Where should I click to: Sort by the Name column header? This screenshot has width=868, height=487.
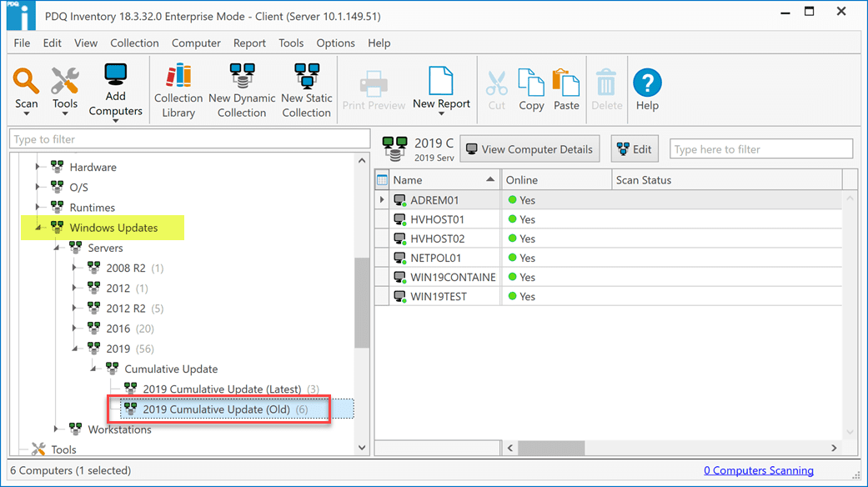tap(444, 180)
